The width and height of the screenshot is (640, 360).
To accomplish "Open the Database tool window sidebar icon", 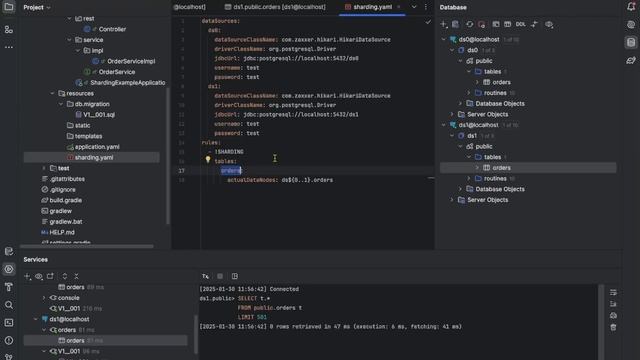I will [631, 42].
